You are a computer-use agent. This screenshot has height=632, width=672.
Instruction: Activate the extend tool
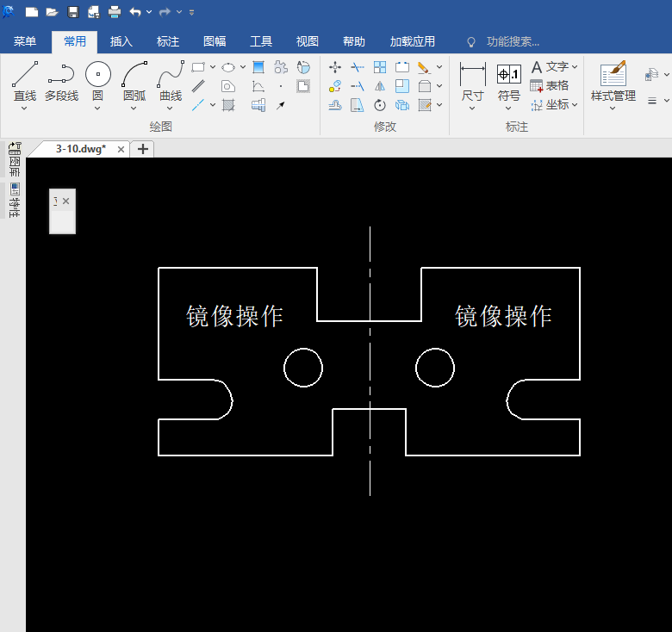(357, 86)
